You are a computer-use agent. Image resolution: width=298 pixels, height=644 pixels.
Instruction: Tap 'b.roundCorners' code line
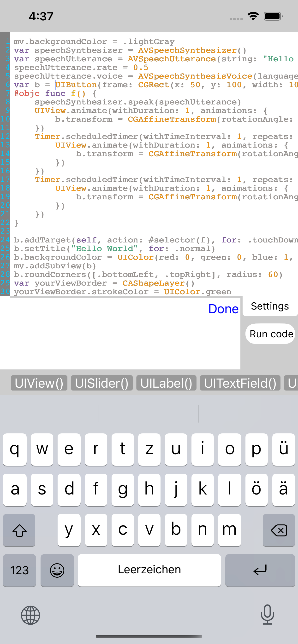[x=148, y=275]
